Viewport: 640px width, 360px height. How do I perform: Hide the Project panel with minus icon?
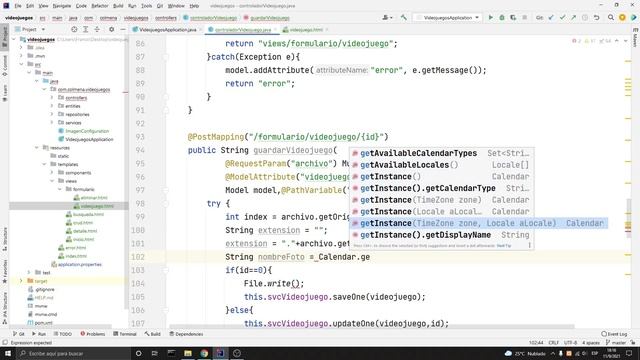(x=123, y=29)
